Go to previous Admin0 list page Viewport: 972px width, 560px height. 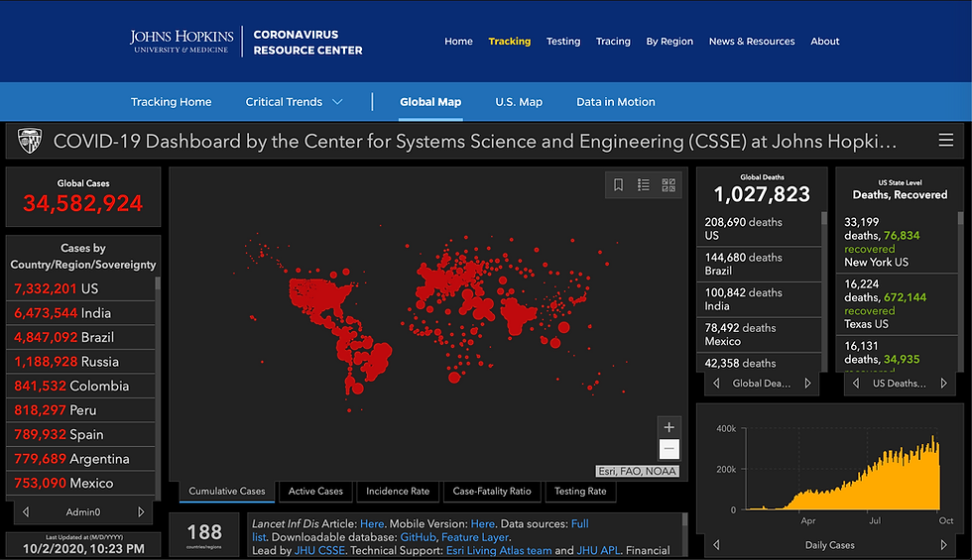[x=26, y=511]
